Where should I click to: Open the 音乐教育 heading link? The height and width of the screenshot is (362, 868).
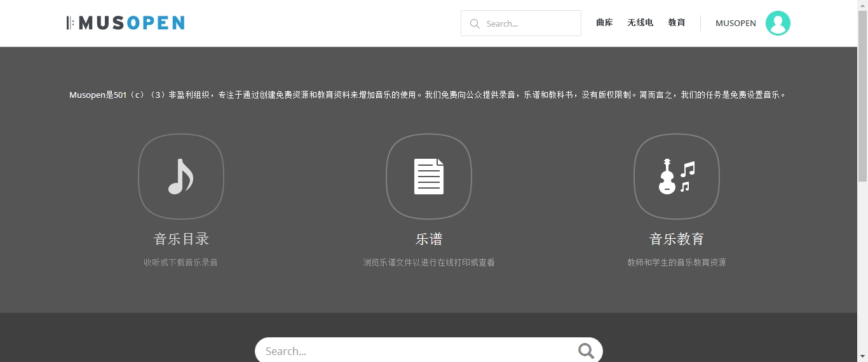pos(677,239)
